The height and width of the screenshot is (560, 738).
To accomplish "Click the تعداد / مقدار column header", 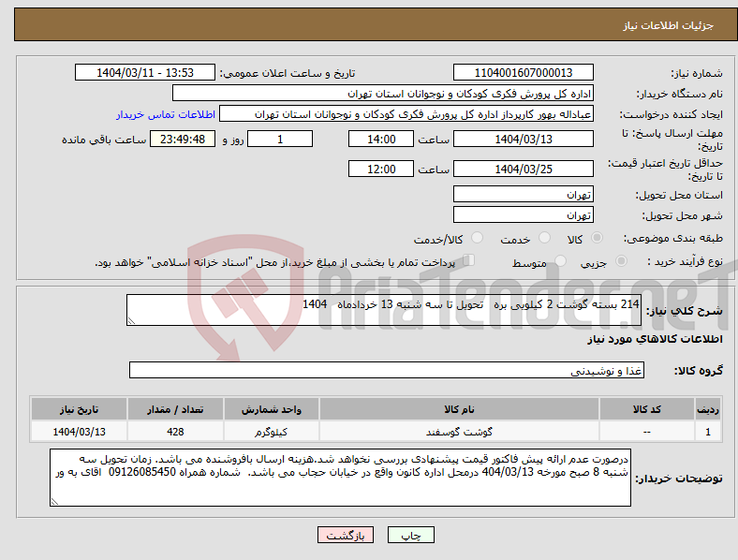I will click(175, 409).
